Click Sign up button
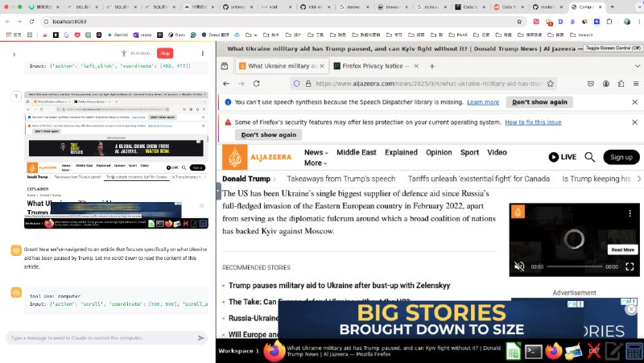Screen dimensions: 644x363 (x=621, y=157)
